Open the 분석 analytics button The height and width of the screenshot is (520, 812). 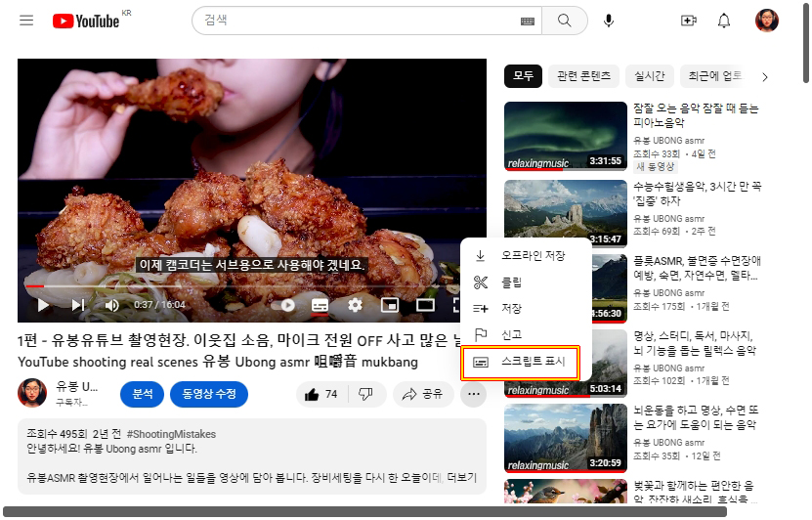143,395
